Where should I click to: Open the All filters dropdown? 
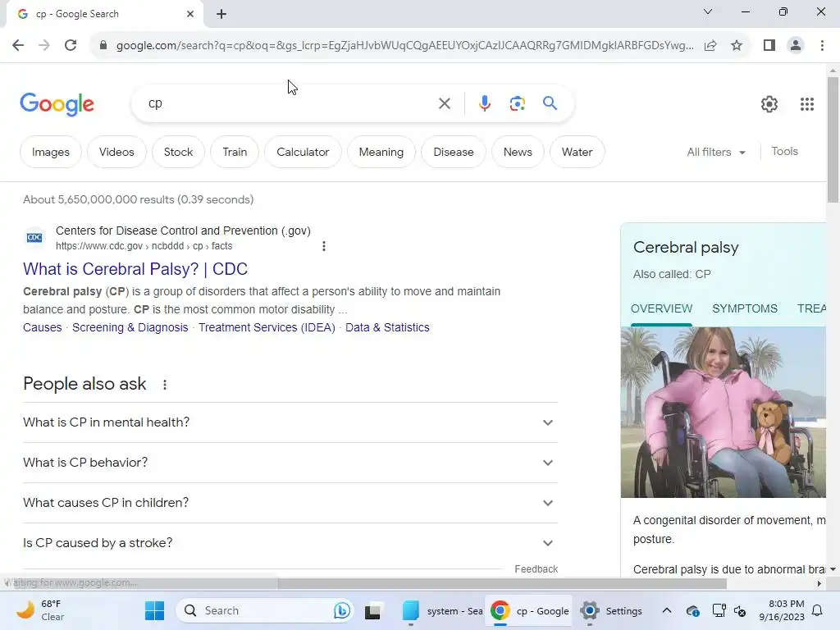[716, 152]
